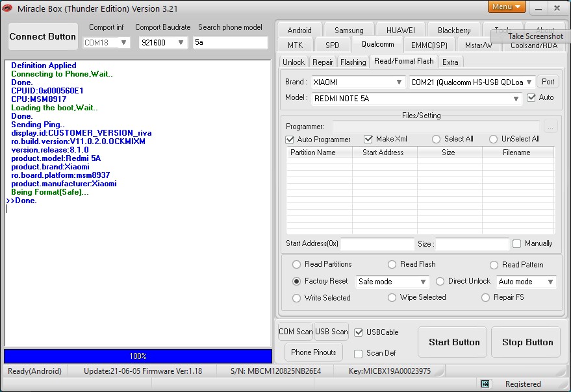Screen dimensions: 571x392
Task: Enable the Manually checkbox
Action: 516,243
